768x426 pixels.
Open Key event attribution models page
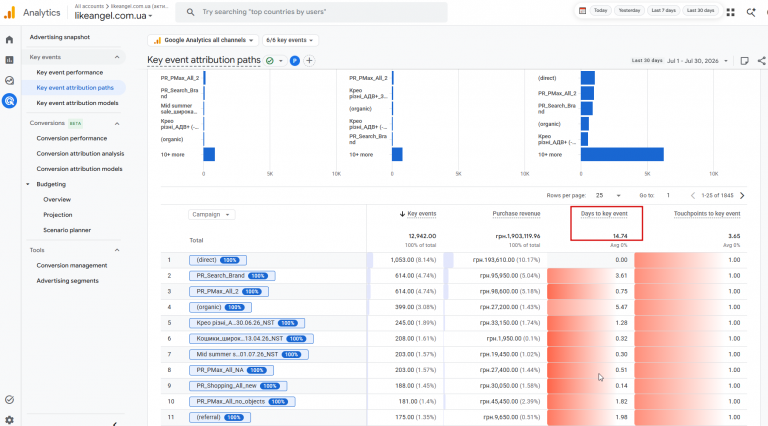(x=77, y=103)
